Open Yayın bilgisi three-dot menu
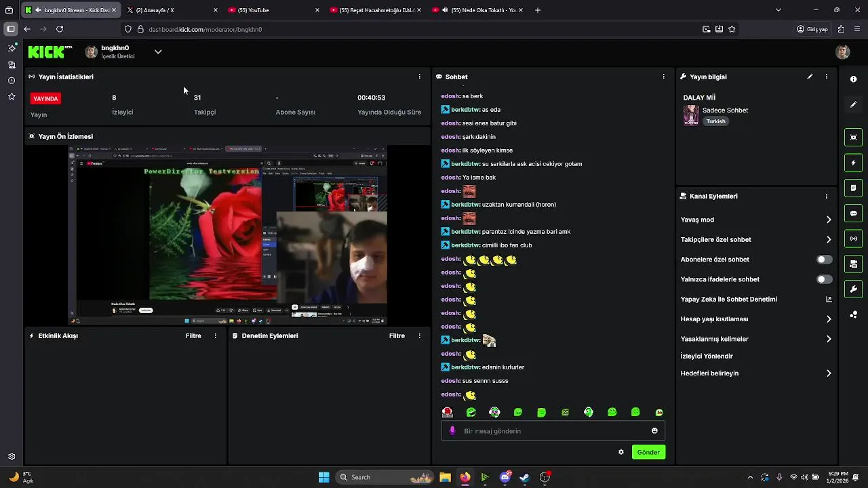This screenshot has height=488, width=868. click(x=826, y=77)
